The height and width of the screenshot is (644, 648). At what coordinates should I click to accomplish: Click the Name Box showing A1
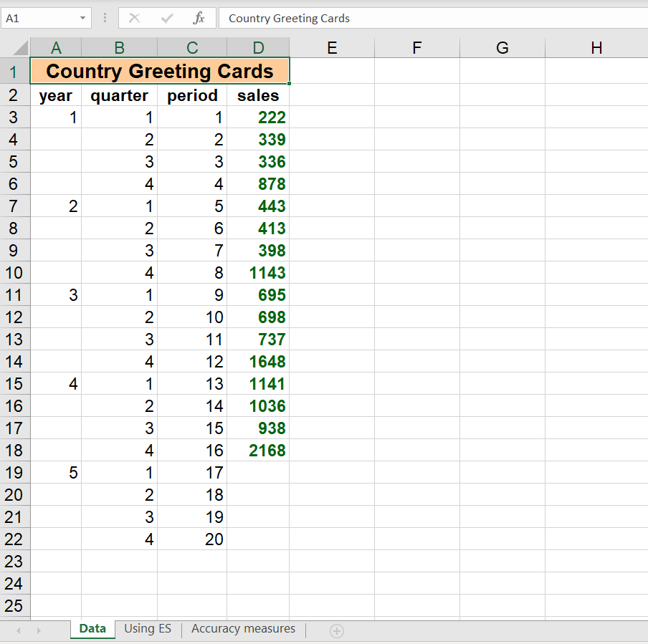(x=47, y=18)
